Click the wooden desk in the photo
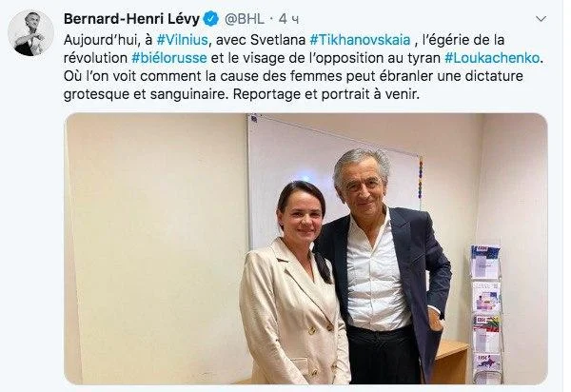 point(450,361)
